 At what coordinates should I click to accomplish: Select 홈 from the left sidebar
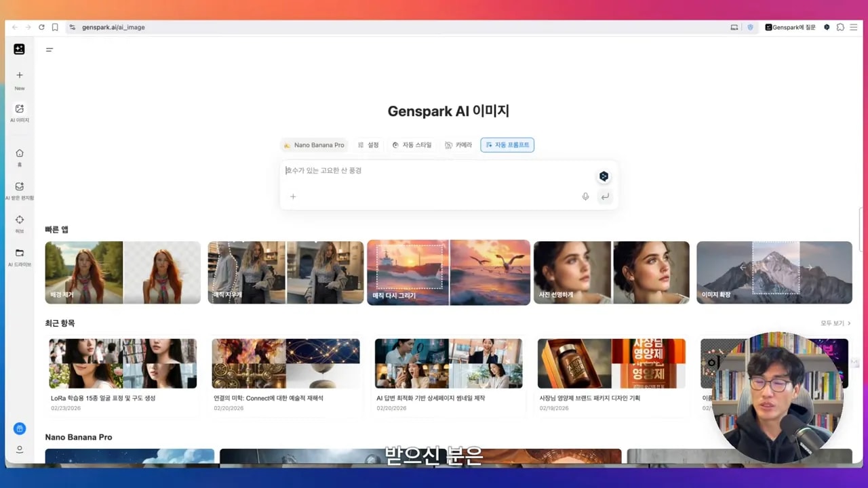tap(19, 156)
